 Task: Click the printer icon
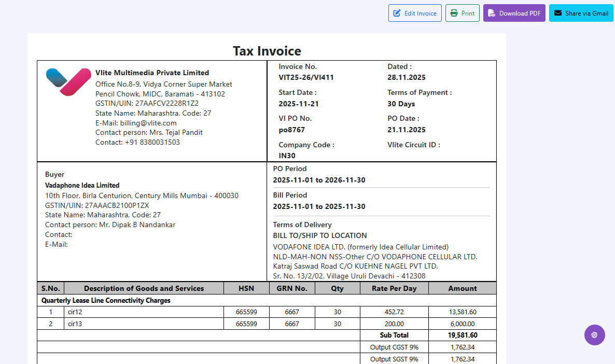click(x=454, y=13)
